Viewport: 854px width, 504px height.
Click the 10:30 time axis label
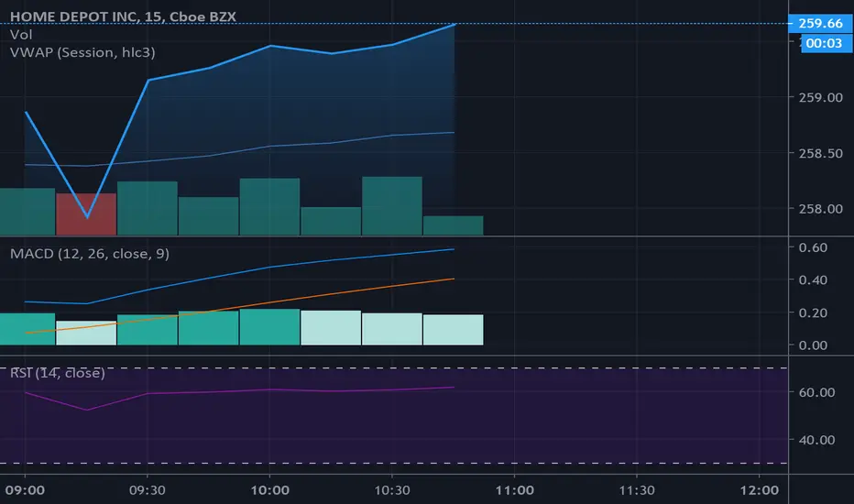(392, 490)
